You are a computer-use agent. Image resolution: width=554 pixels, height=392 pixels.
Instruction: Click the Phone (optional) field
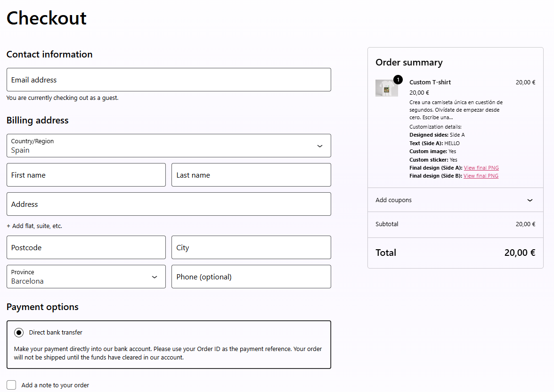pyautogui.click(x=251, y=277)
